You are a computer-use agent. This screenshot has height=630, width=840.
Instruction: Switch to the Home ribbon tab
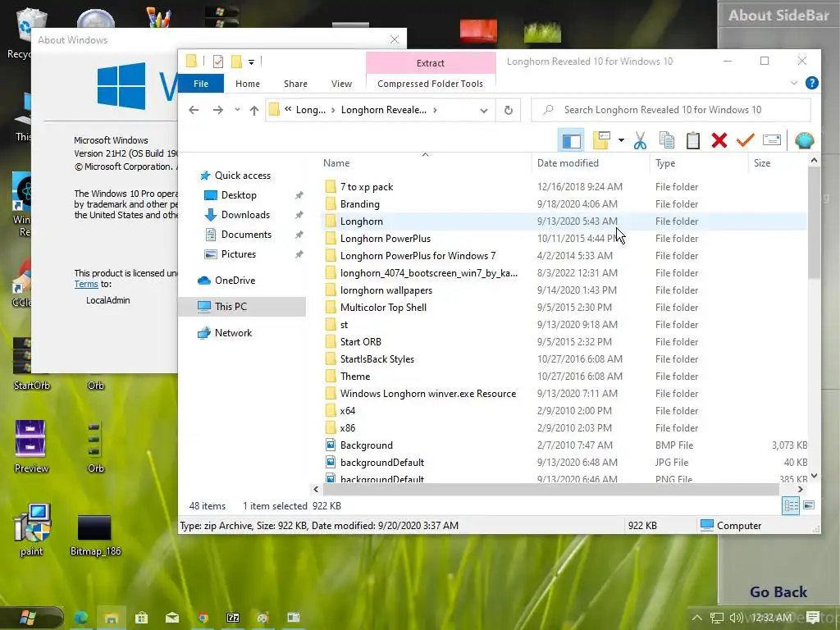(x=248, y=84)
